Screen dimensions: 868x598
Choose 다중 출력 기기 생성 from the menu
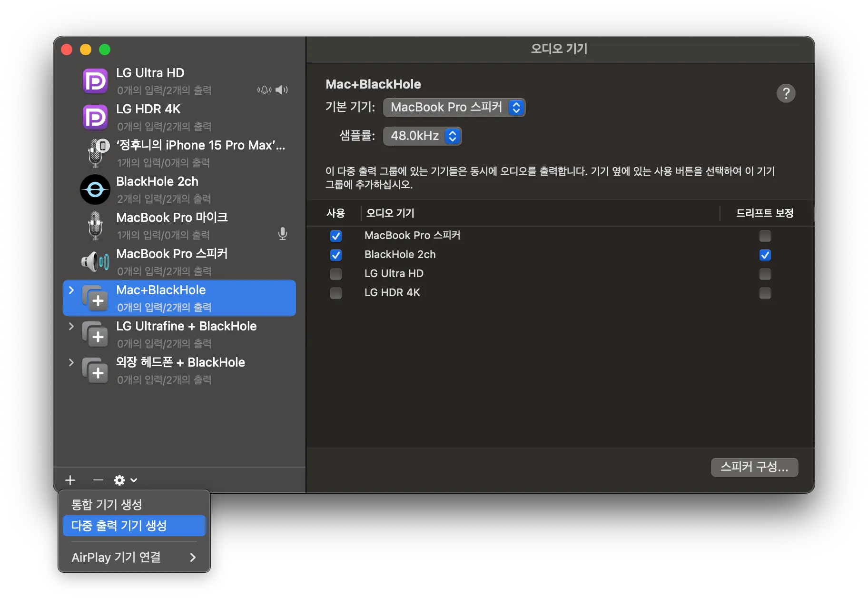click(x=134, y=526)
